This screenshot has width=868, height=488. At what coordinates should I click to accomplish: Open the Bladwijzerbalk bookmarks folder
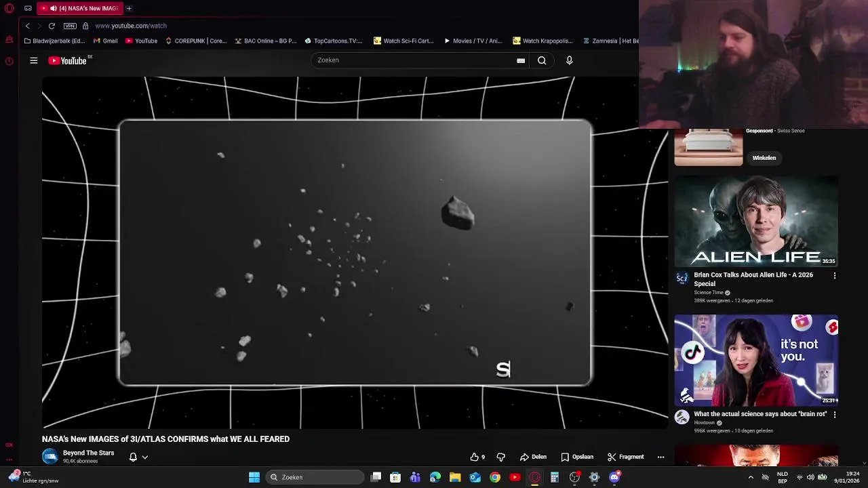54,41
